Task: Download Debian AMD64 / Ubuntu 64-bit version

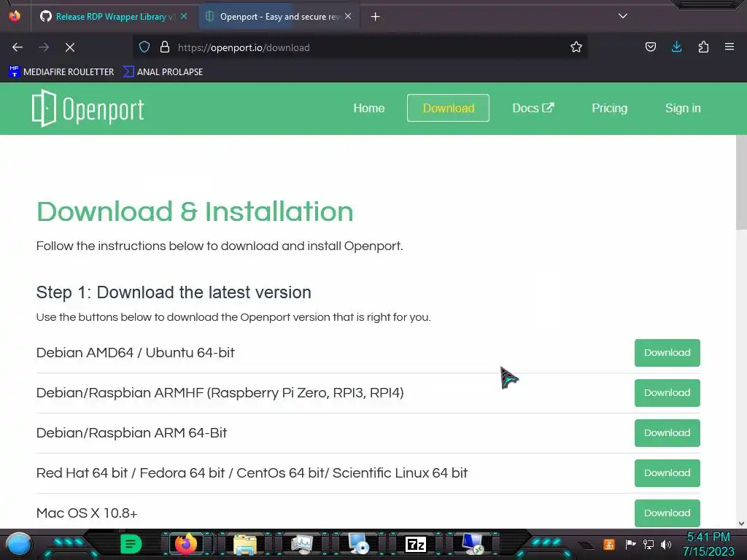Action: tap(667, 353)
